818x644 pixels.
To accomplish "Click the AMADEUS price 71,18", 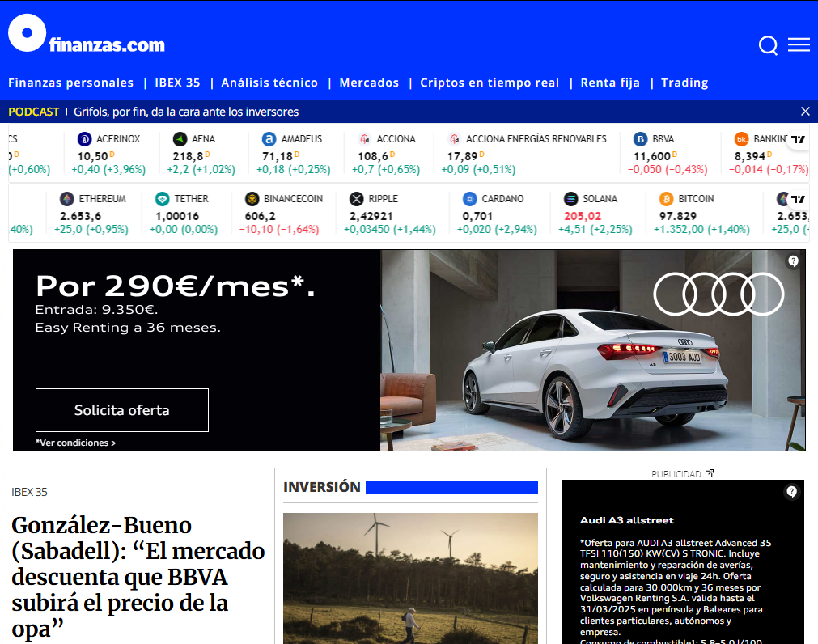I will tap(278, 156).
